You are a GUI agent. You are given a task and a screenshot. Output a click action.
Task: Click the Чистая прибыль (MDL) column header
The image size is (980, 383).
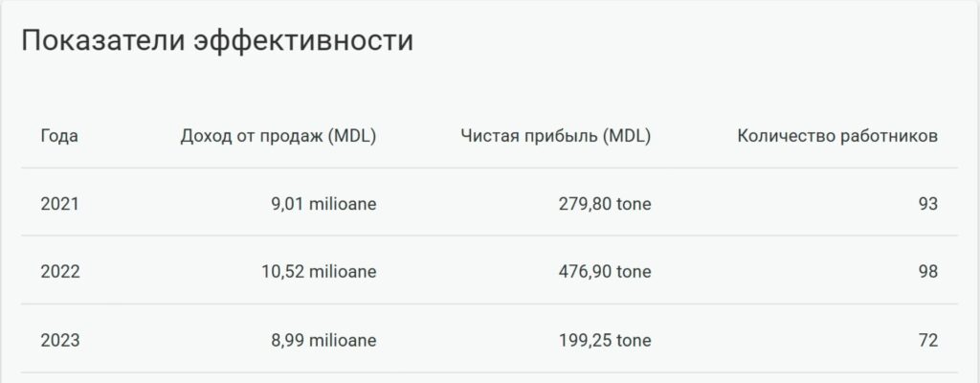(556, 136)
